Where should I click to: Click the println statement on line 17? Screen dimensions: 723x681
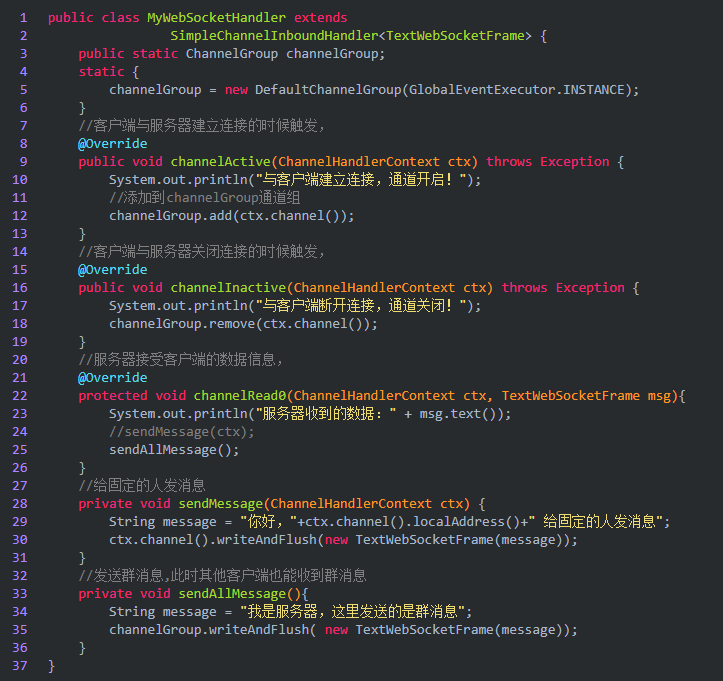point(295,306)
